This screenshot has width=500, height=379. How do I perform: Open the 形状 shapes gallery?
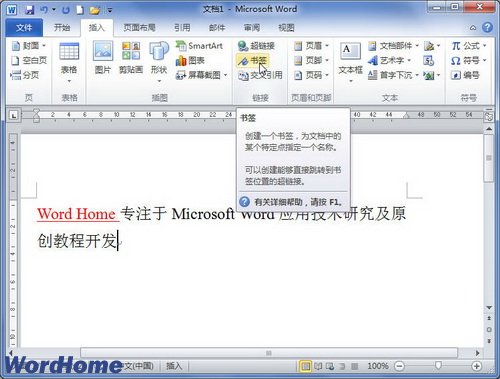pyautogui.click(x=159, y=62)
